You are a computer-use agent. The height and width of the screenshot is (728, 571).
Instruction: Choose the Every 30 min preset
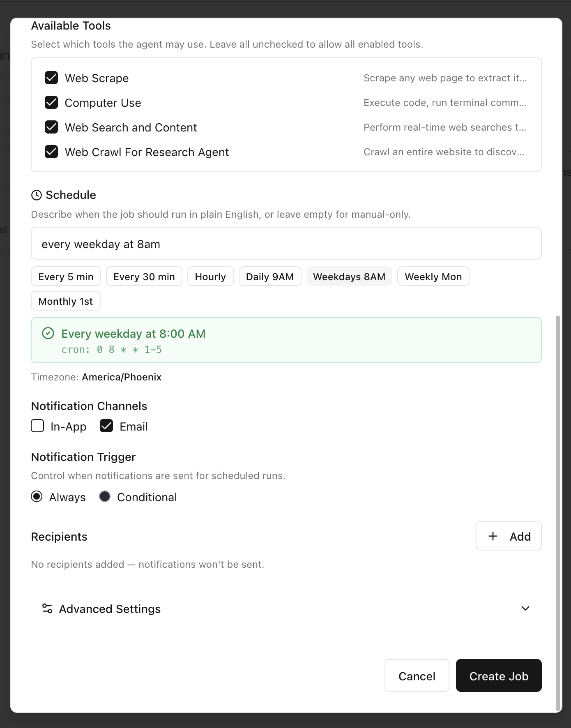(144, 276)
